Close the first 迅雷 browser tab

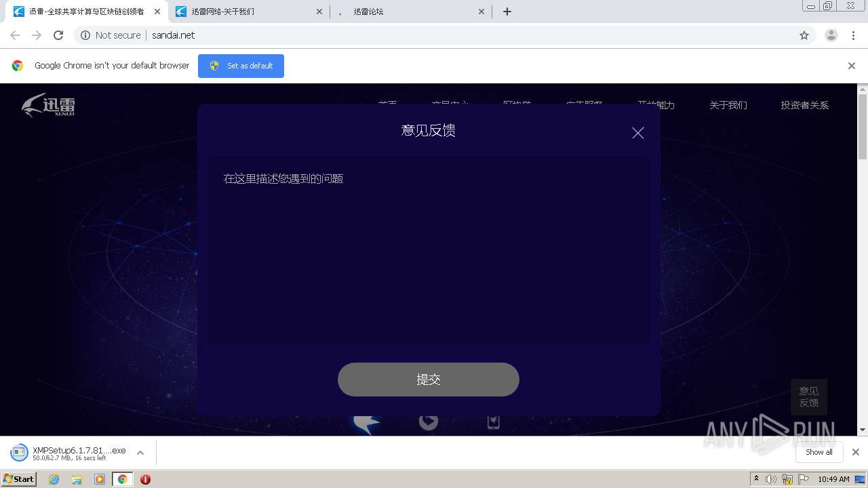[157, 12]
